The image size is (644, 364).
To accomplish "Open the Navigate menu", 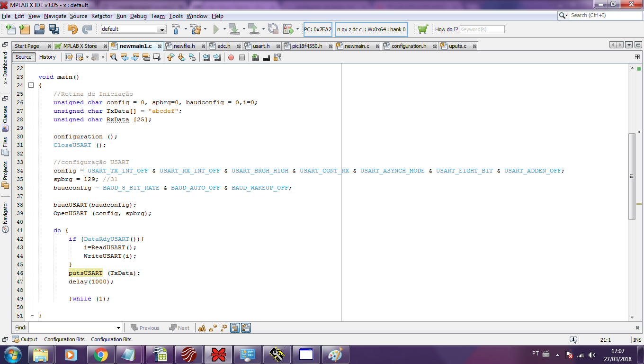I will coord(55,16).
